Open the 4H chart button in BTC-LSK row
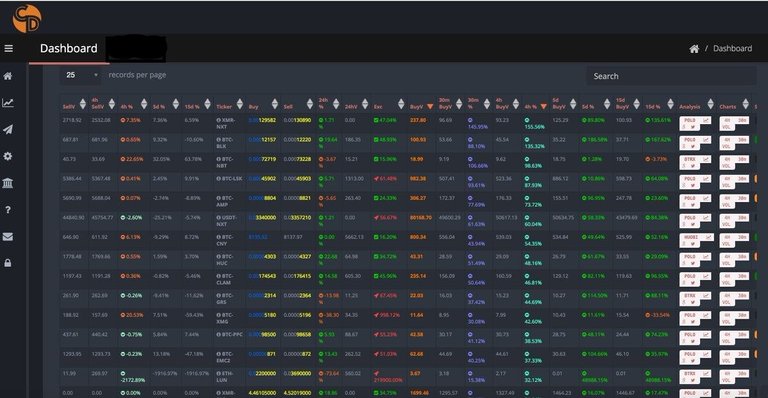768x398 pixels. point(727,179)
